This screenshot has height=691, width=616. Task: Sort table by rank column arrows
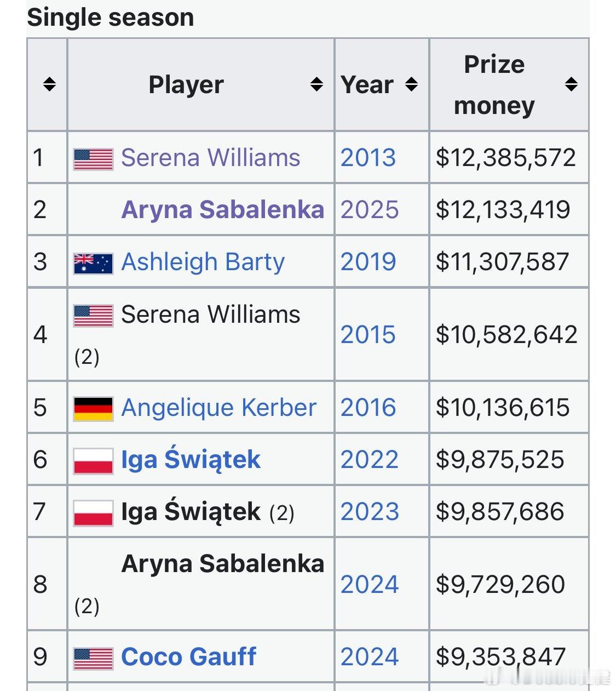49,84
